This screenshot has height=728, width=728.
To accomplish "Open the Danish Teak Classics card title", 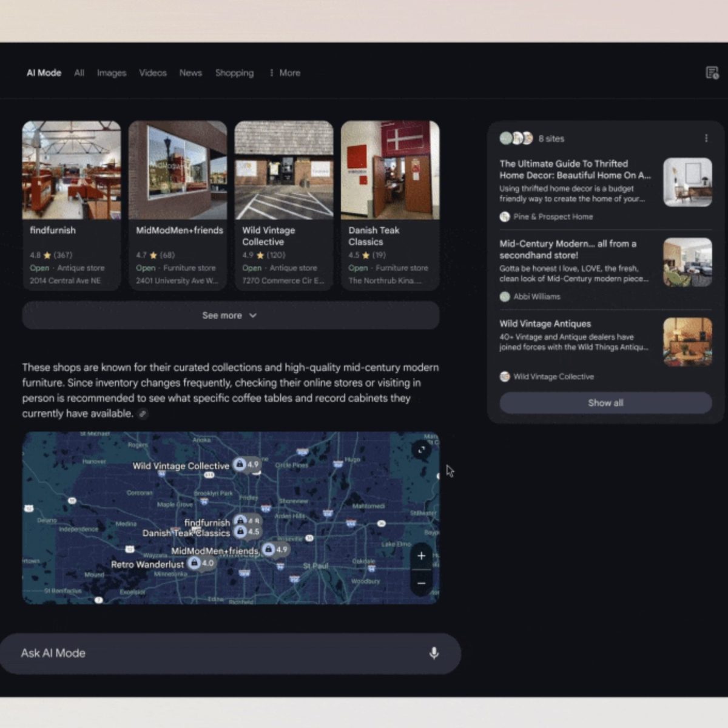I will pos(374,236).
